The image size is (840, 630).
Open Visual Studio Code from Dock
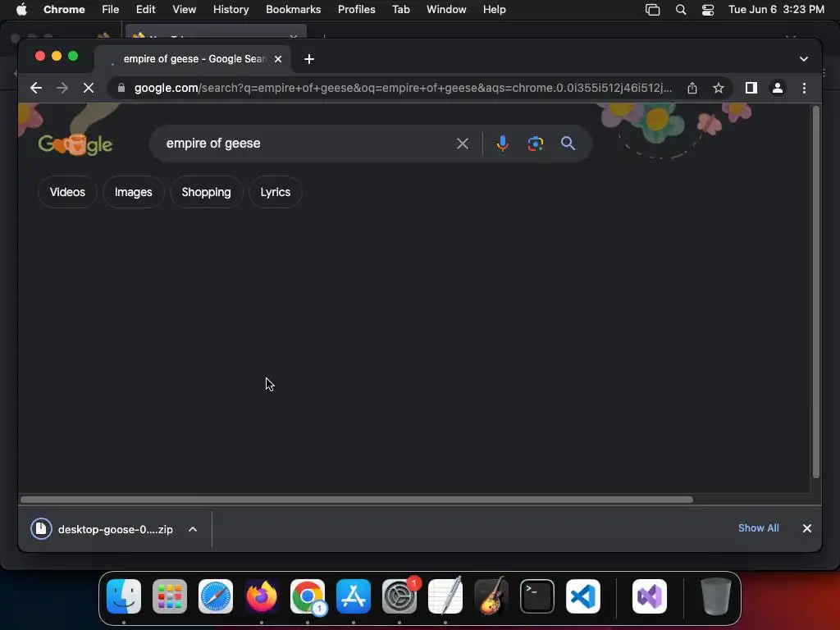583,596
